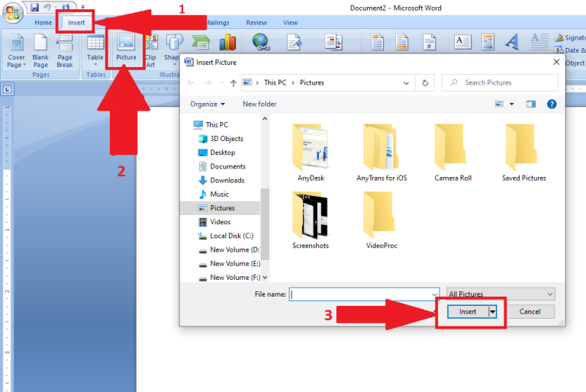Image resolution: width=586 pixels, height=392 pixels.
Task: Open the Review ribbon tab
Action: (256, 22)
